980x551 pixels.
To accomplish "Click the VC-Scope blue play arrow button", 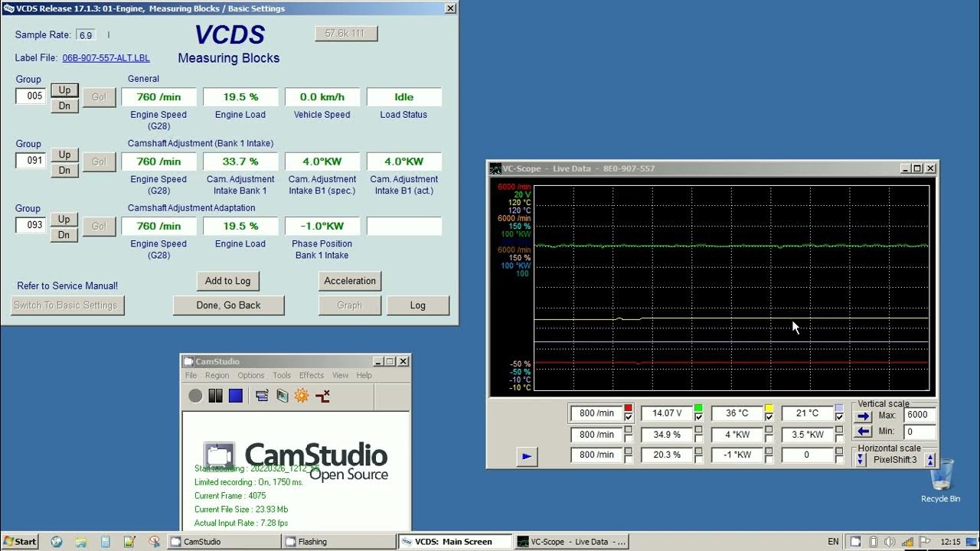I will point(526,457).
